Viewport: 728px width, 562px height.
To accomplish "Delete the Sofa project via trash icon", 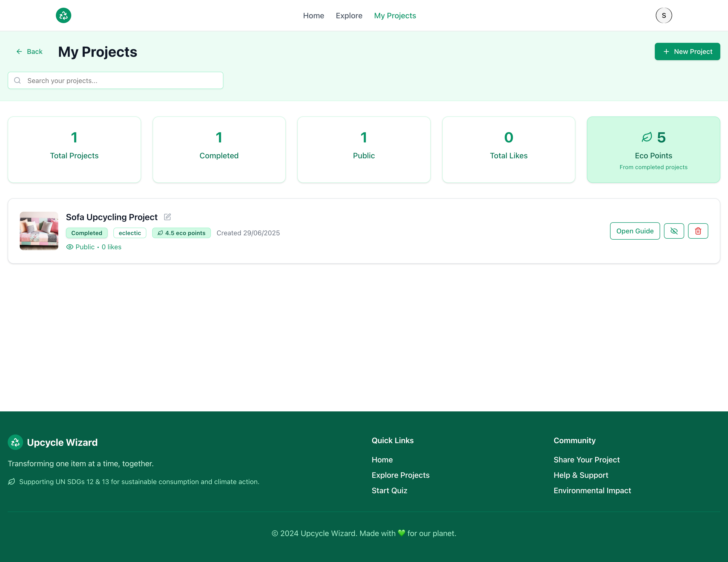I will tap(698, 231).
